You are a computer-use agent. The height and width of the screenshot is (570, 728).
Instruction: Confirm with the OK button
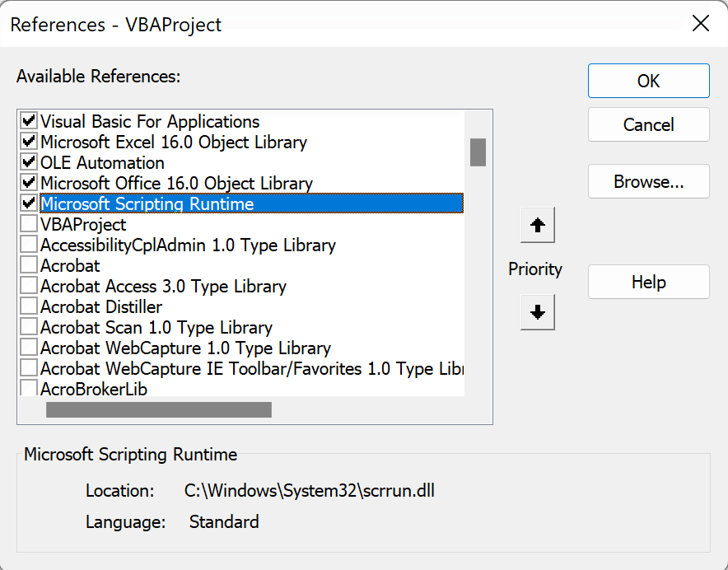coord(649,81)
